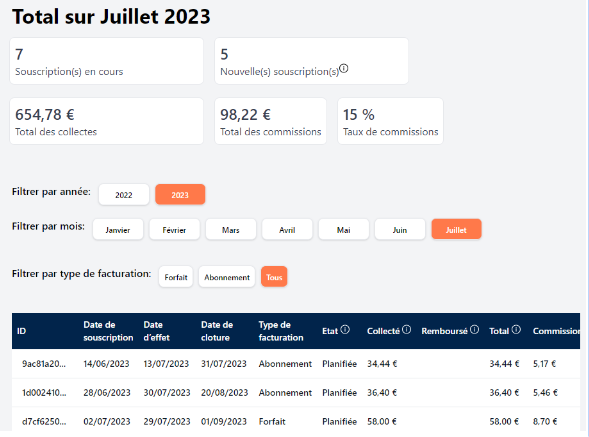Click info icon beside Remboursé column header
Viewport: 589px width, 437px height.
coord(474,330)
